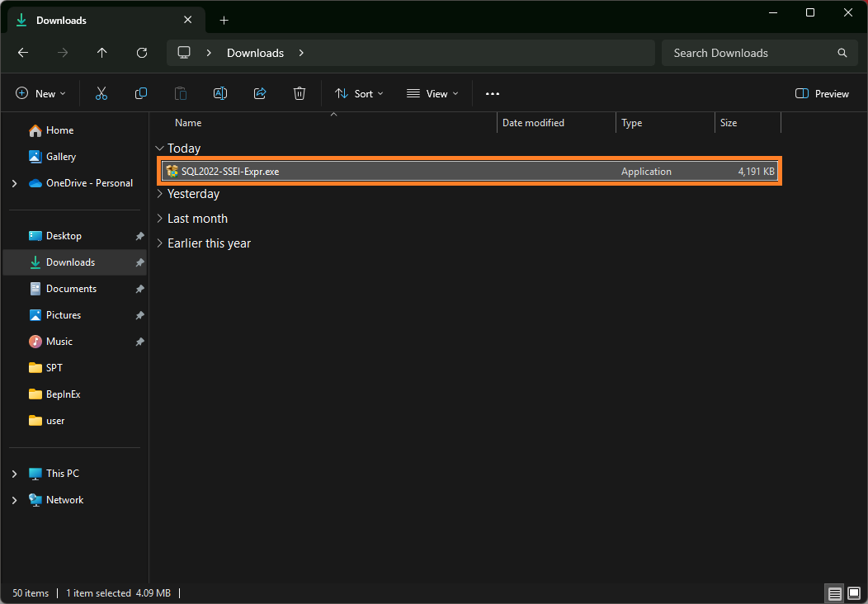Click the Rename icon in toolbar
This screenshot has width=868, height=604.
coord(220,94)
